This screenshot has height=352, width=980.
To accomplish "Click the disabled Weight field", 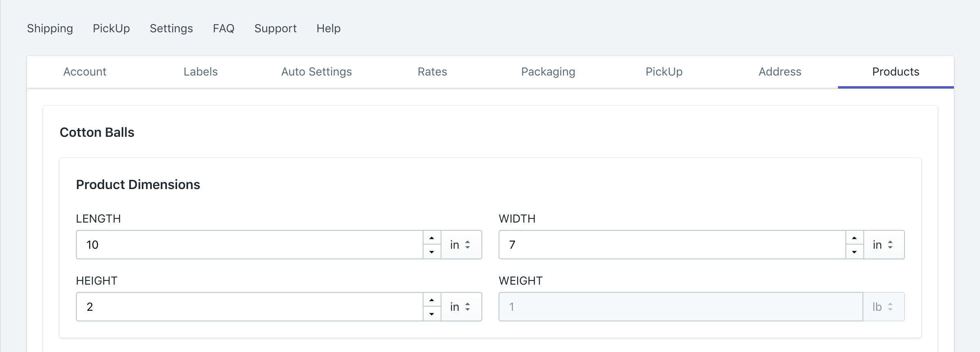I will 681,307.
